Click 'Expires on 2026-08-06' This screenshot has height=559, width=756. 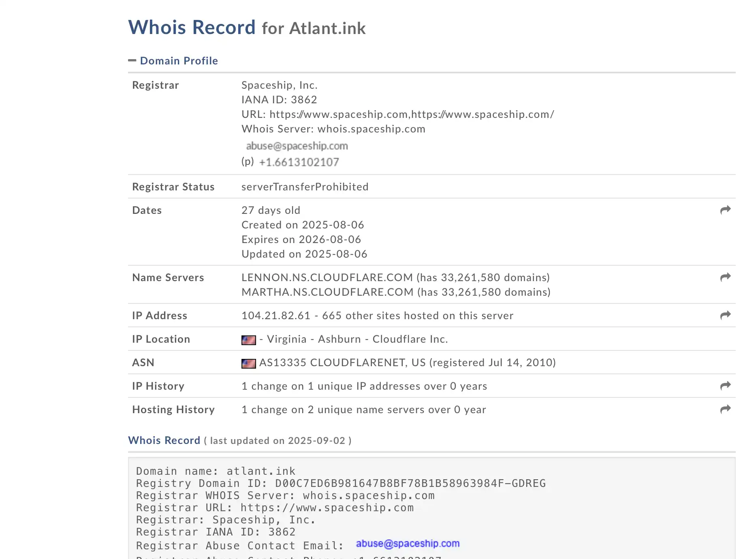301,239
